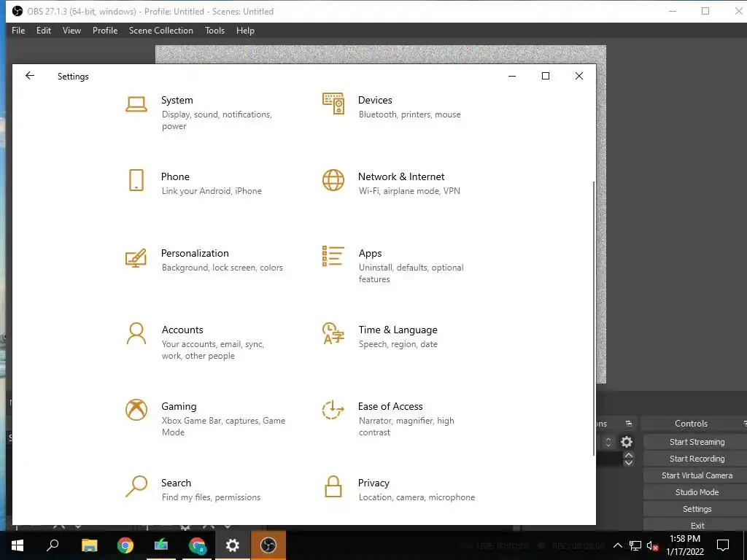Open the notification center icon
This screenshot has height=560, width=747.
click(723, 545)
